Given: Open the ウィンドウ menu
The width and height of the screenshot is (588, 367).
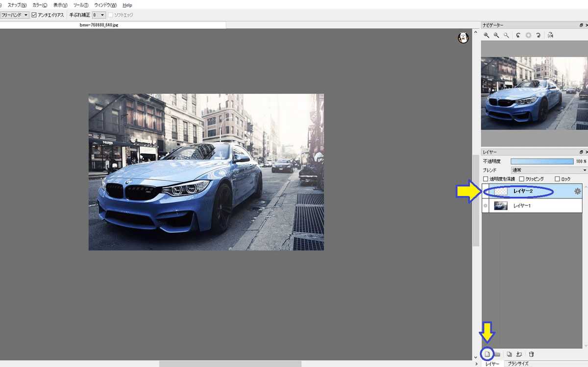Looking at the screenshot, I should click(x=105, y=5).
